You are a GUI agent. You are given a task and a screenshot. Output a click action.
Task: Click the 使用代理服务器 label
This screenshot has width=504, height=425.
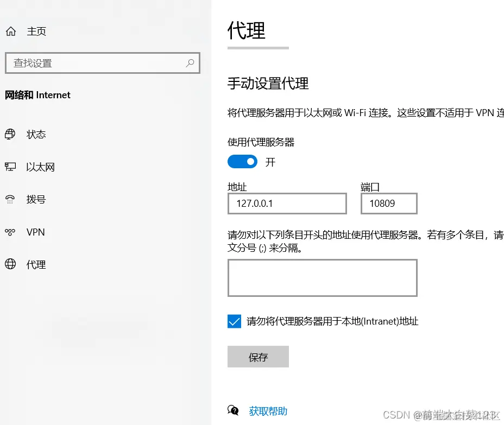(261, 142)
